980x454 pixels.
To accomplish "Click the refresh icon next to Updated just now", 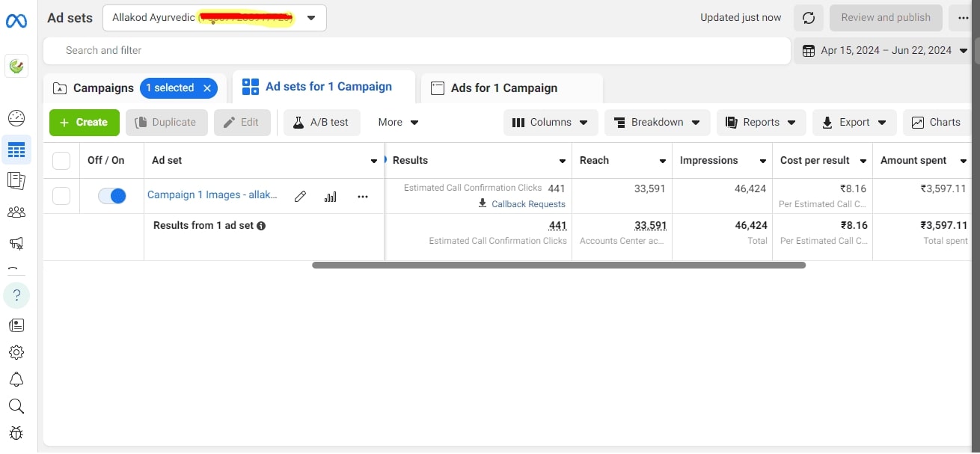I will pyautogui.click(x=809, y=18).
